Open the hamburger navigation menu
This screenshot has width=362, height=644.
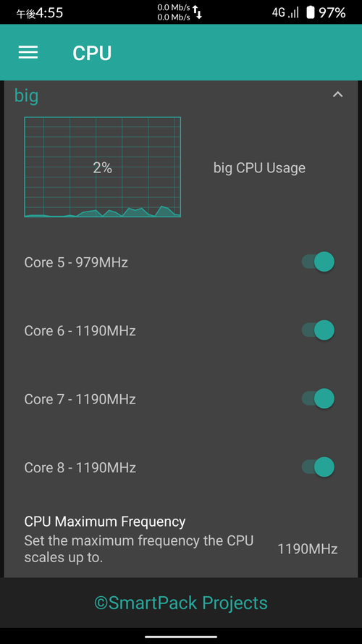28,52
